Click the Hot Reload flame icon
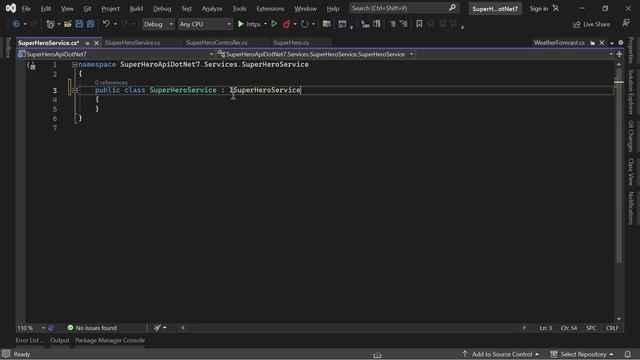Viewport: 640px width, 360px height. coord(287,24)
